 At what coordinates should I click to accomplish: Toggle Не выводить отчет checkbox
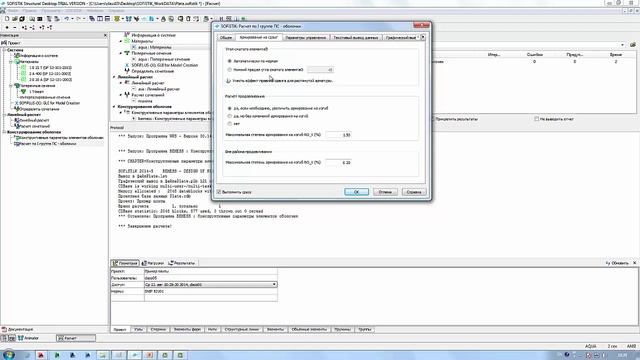click(536, 119)
